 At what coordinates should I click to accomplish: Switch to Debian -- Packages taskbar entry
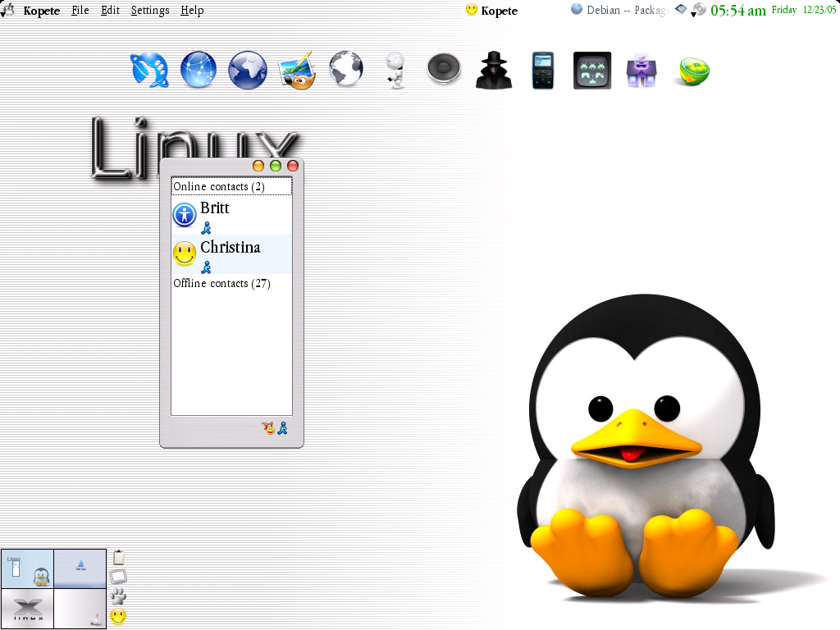pos(619,10)
